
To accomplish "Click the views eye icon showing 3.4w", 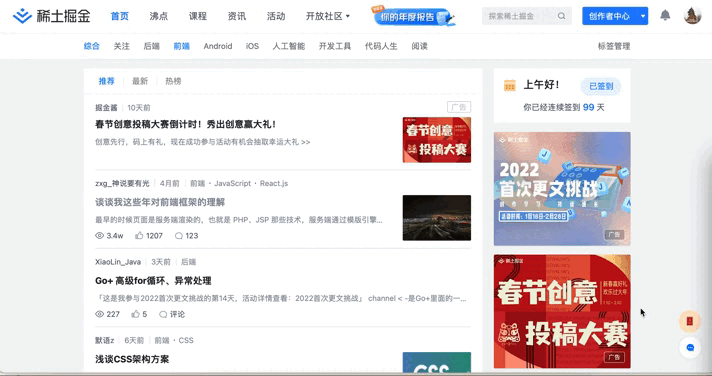I will 99,236.
